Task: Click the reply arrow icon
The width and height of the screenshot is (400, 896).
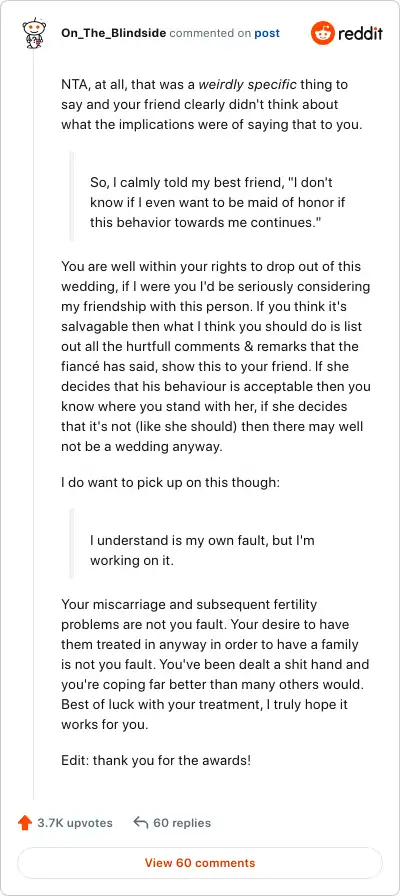Action: click(141, 822)
